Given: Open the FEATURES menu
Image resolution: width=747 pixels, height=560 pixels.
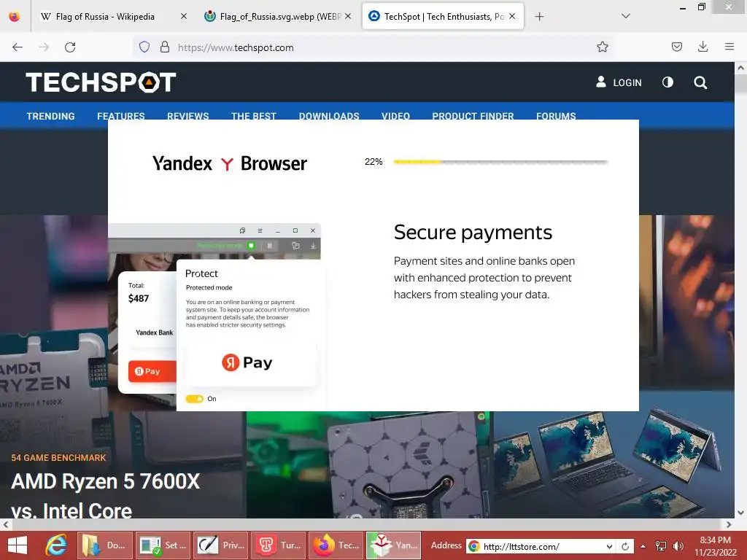Looking at the screenshot, I should 121,116.
